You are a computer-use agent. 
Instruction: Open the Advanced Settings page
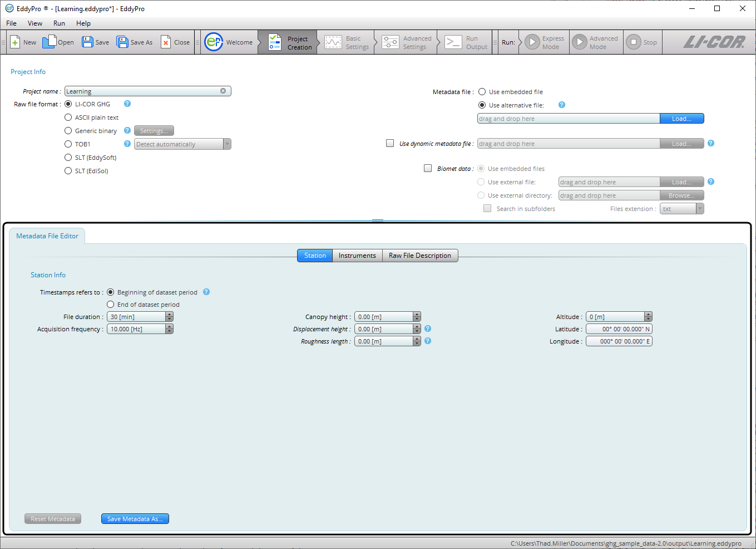407,42
